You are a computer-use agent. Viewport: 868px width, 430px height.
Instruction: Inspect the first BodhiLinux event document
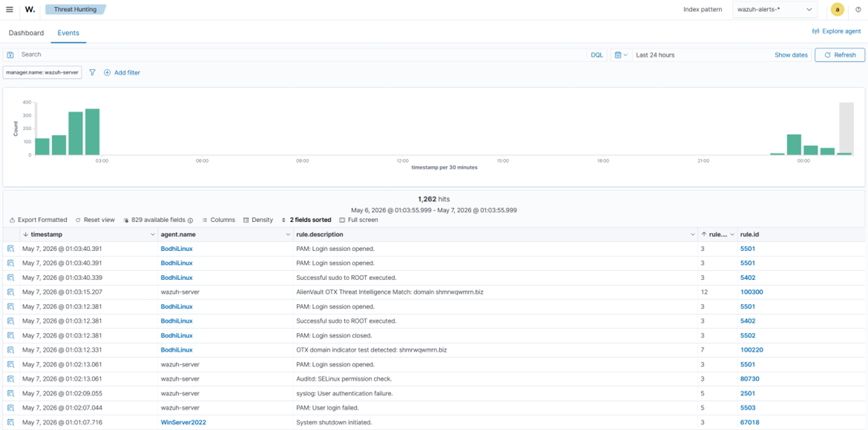pos(11,249)
